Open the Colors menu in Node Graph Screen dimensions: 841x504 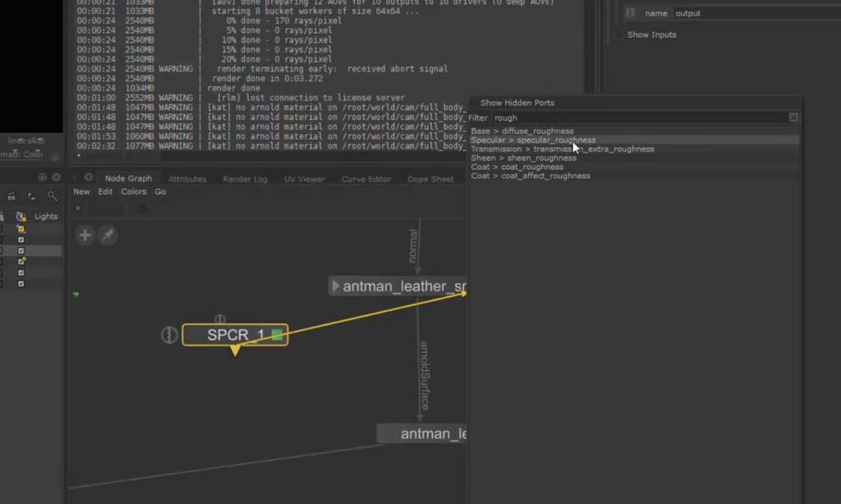pyautogui.click(x=133, y=192)
